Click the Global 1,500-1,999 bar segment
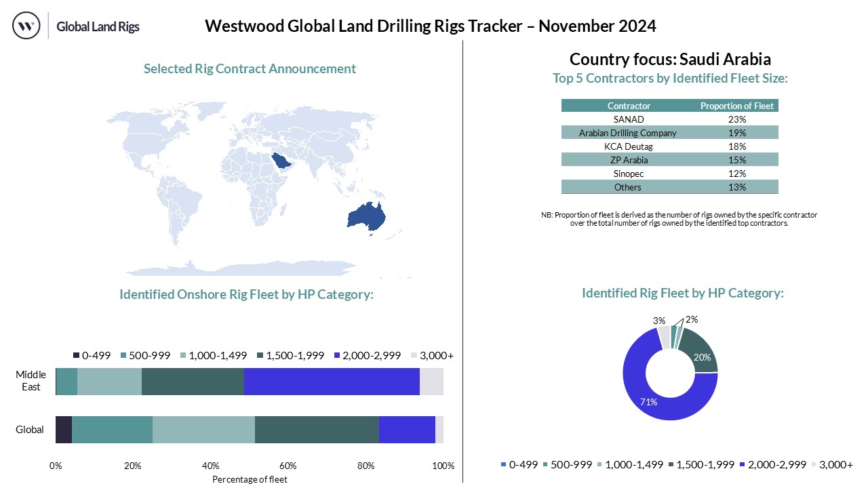Image resolution: width=868 pixels, height=488 pixels. coord(317,430)
